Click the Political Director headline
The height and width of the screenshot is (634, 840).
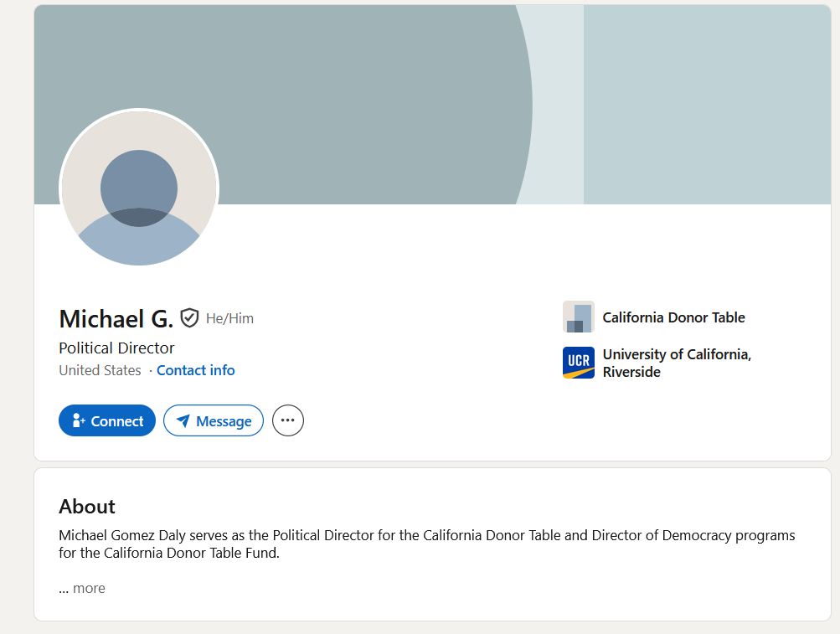116,348
